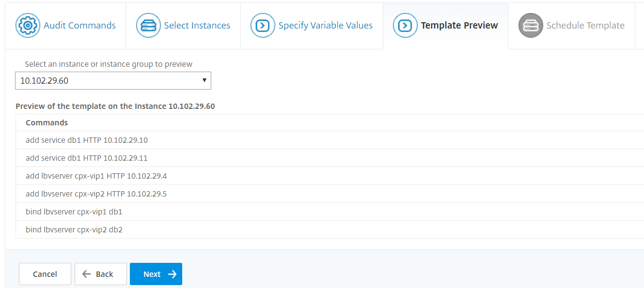Go to the Specify Variable Values tab
644x288 pixels.
(312, 26)
